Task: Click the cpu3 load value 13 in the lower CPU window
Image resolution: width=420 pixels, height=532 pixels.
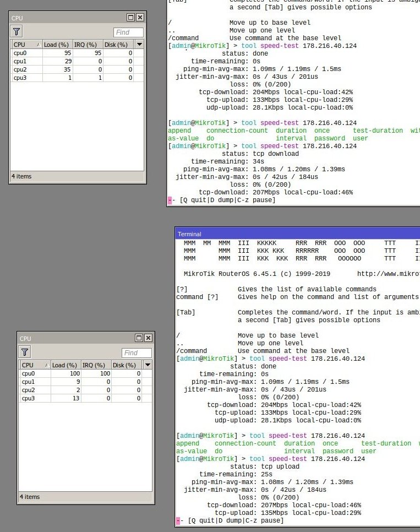Action: [x=76, y=398]
